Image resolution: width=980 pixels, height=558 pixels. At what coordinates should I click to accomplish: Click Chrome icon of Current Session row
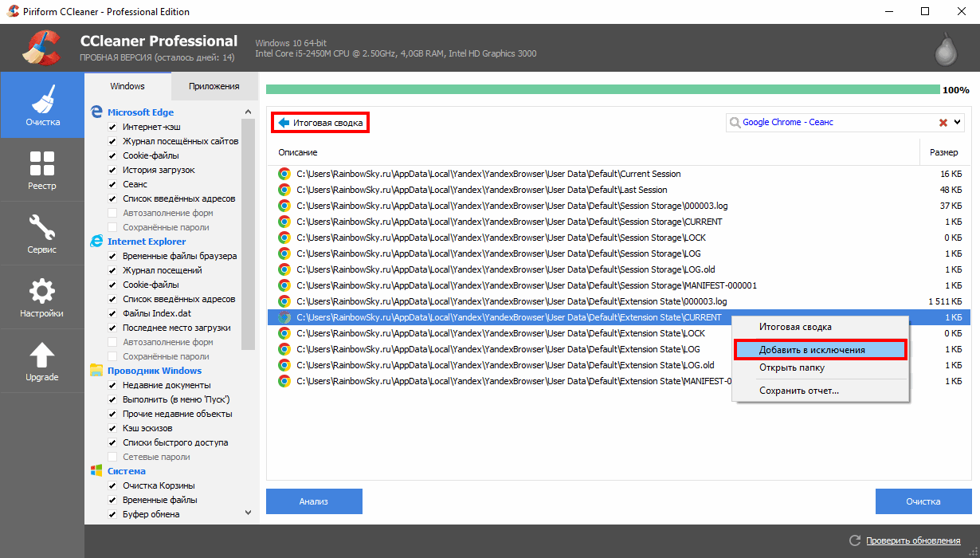tap(284, 174)
